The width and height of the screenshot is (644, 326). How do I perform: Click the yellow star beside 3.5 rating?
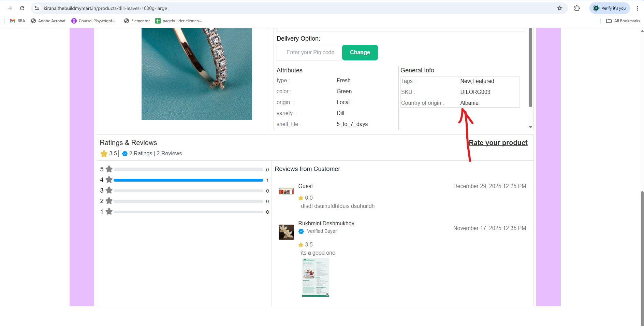click(x=104, y=154)
